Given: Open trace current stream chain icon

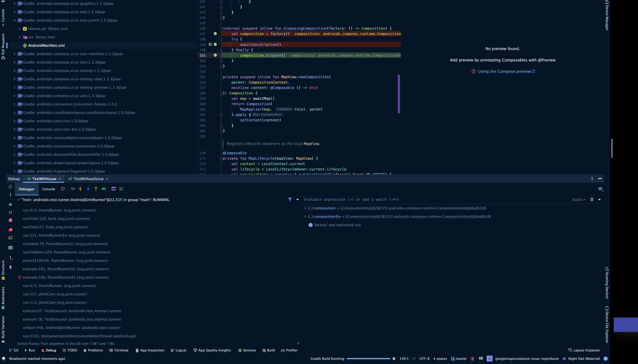Looking at the screenshot, I should click(x=121, y=189).
